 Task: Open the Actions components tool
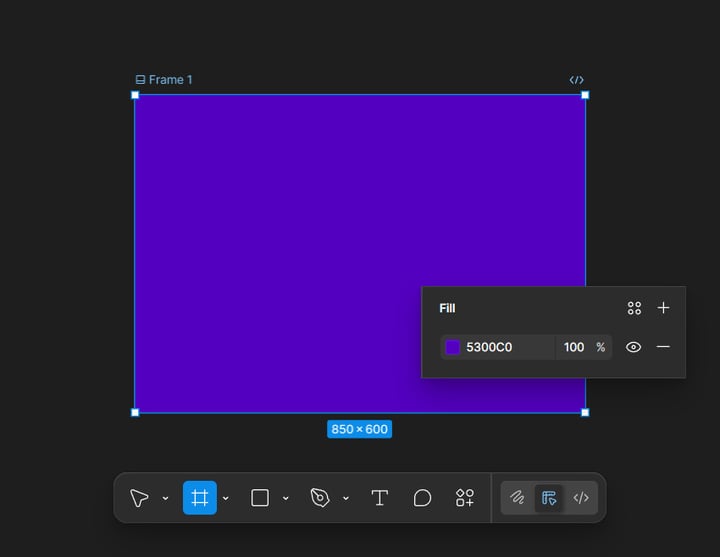click(x=465, y=498)
